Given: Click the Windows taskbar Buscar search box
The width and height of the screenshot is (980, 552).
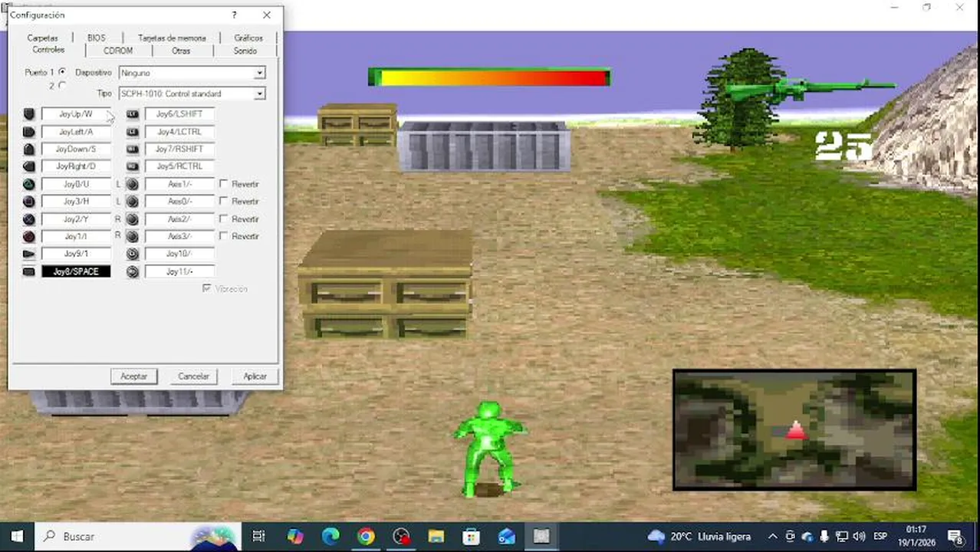Looking at the screenshot, I should (138, 537).
